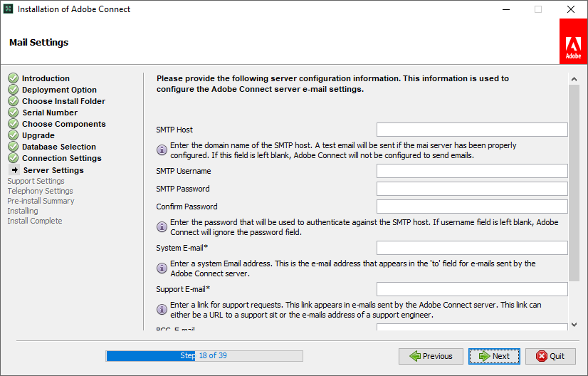This screenshot has height=376, width=588.
Task: Click the Support Settings step text
Action: click(x=36, y=181)
